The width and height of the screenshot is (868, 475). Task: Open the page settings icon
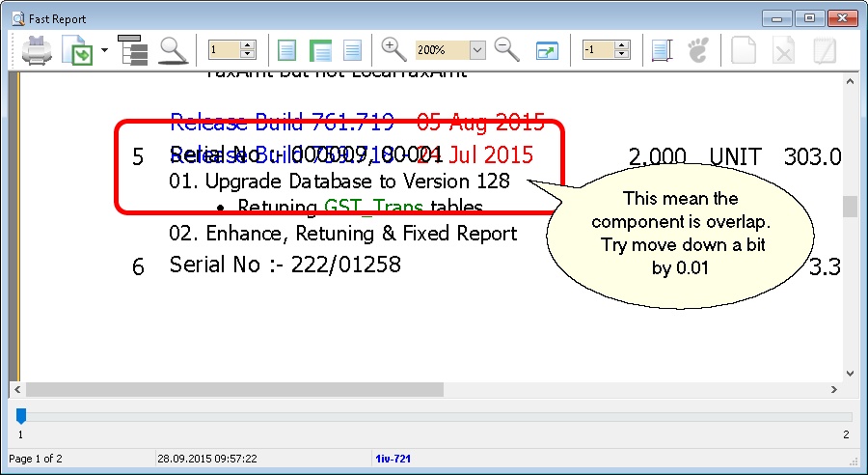tap(661, 49)
